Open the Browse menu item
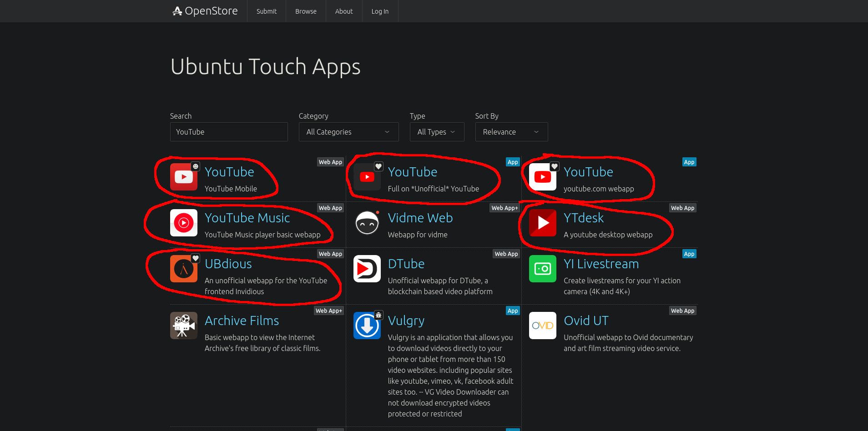 click(306, 11)
